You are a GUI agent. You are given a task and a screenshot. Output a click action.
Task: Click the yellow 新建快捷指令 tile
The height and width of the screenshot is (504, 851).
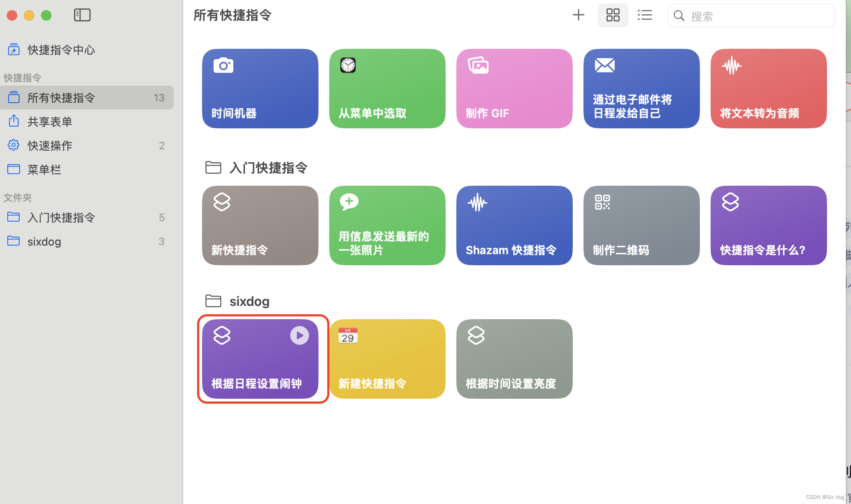(x=387, y=359)
